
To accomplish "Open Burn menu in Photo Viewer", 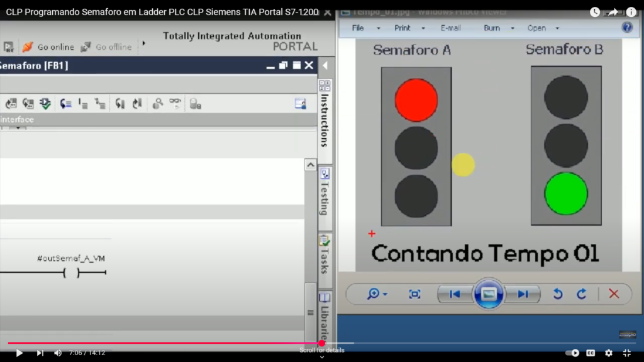I will (x=492, y=28).
